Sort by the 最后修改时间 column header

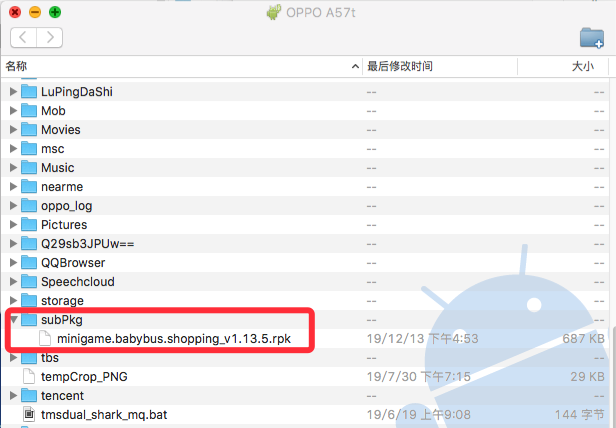[440, 66]
